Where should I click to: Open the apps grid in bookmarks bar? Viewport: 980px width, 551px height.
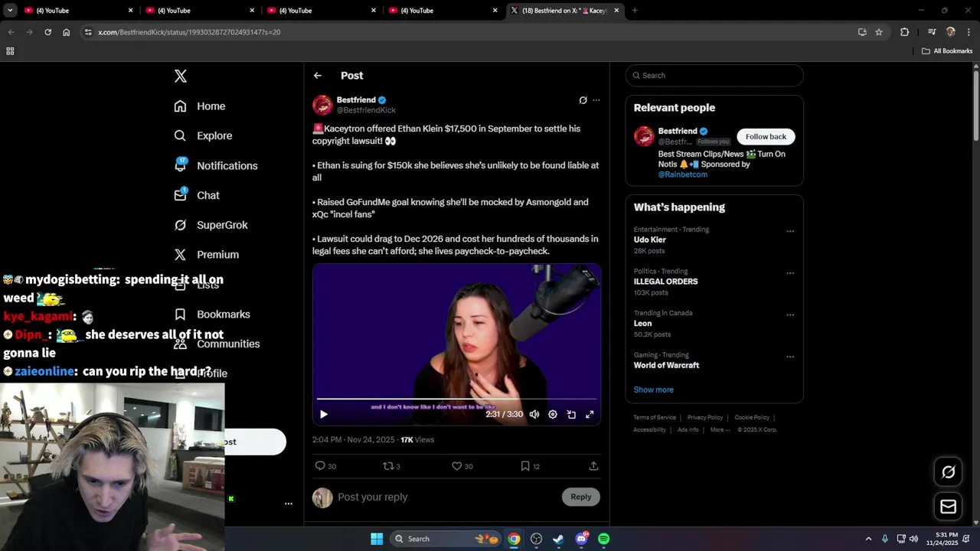point(10,51)
